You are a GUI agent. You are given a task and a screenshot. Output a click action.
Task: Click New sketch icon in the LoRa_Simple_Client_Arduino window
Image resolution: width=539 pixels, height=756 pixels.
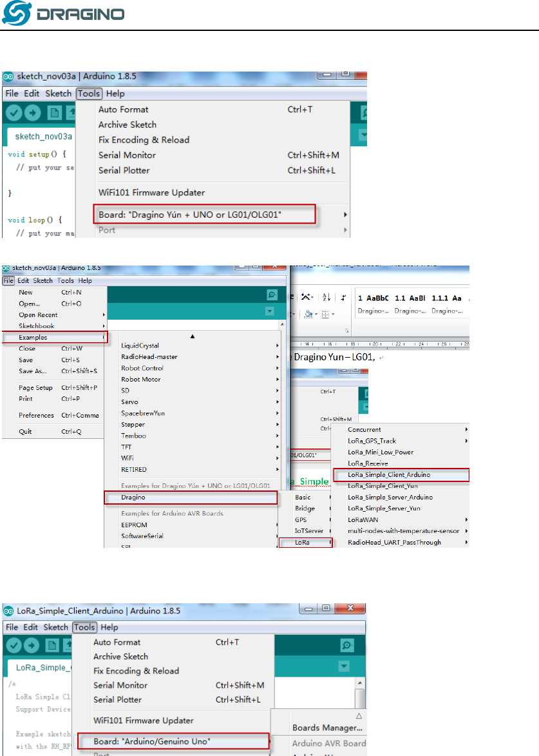tap(52, 645)
